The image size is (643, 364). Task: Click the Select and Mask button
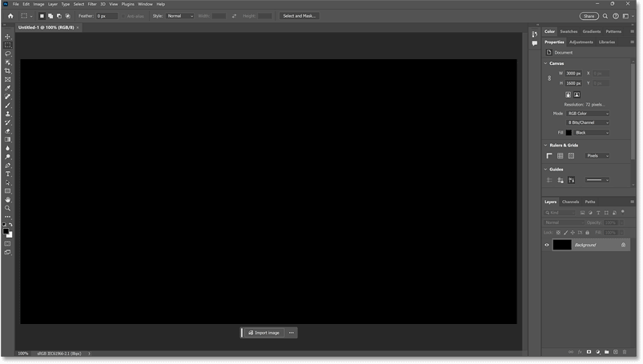[x=299, y=16]
